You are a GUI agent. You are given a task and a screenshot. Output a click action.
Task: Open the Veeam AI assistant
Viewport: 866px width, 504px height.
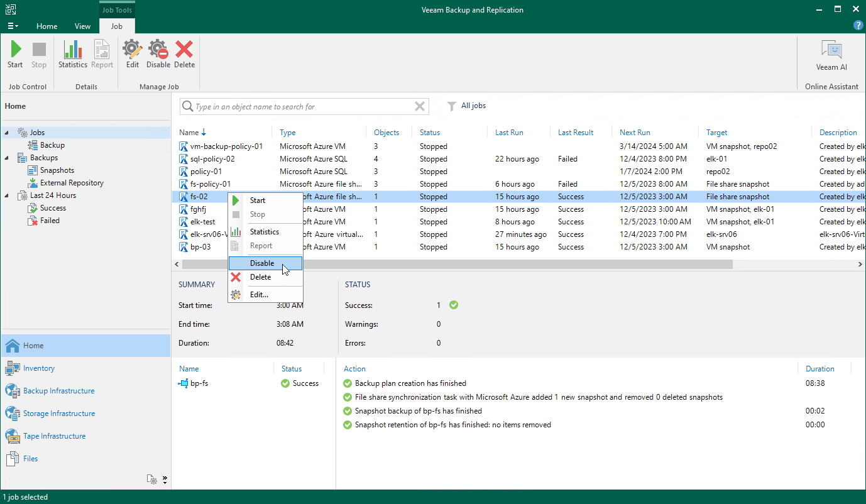(x=831, y=56)
